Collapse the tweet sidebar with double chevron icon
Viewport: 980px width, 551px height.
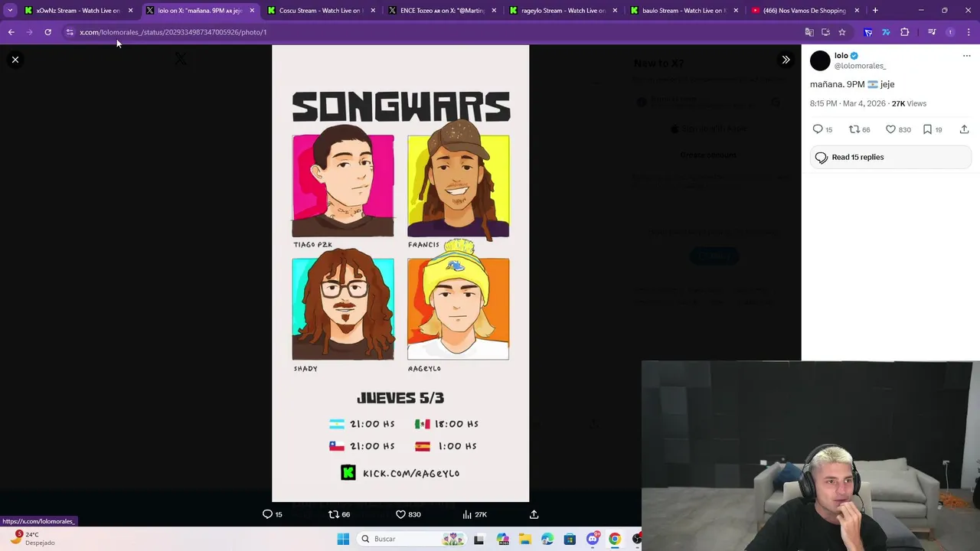tap(786, 60)
